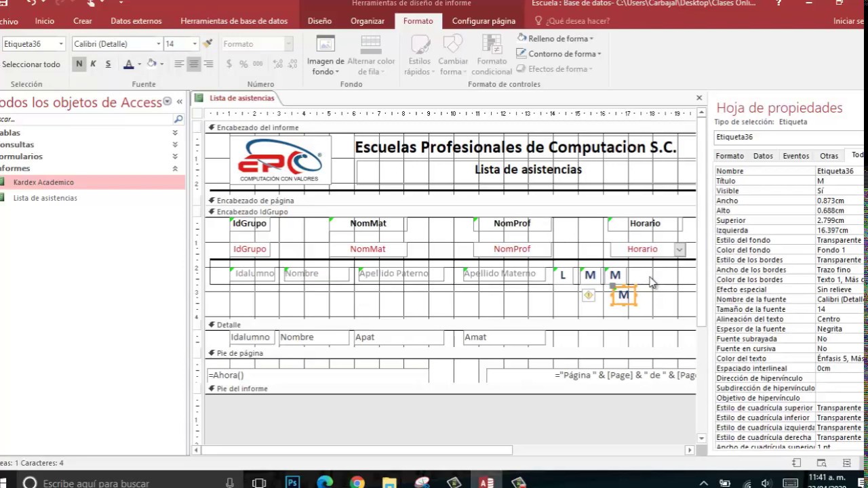Click the Format Painter brush icon
The image size is (868, 488).
(208, 43)
